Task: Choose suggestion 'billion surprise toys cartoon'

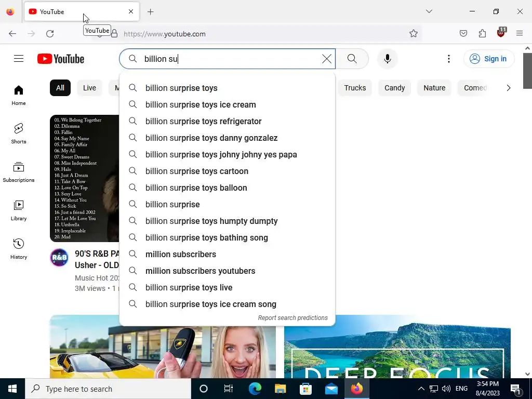Action: pyautogui.click(x=228, y=171)
